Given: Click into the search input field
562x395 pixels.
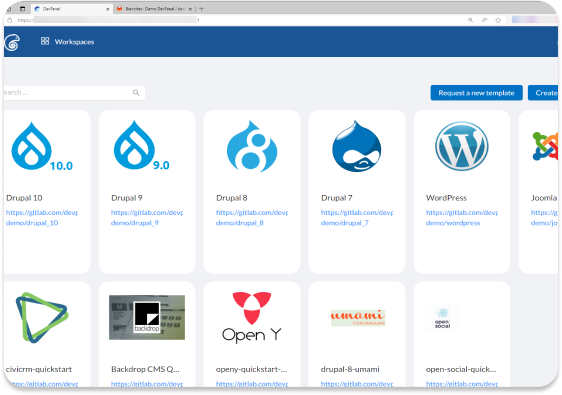Looking at the screenshot, I should tap(74, 92).
